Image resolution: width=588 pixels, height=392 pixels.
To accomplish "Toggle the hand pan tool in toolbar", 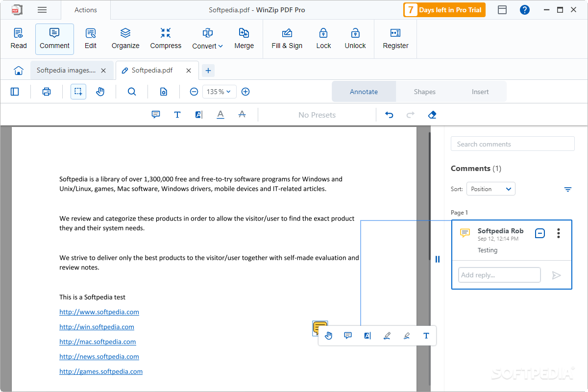I will click(x=100, y=92).
